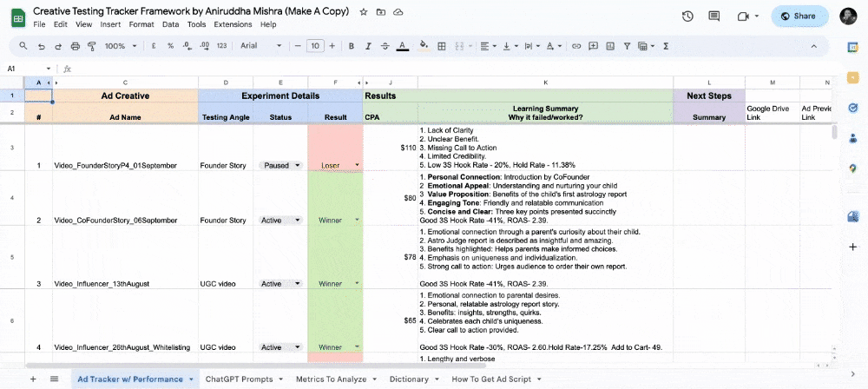Image resolution: width=868 pixels, height=389 pixels.
Task: Open version history clock icon
Action: (687, 16)
